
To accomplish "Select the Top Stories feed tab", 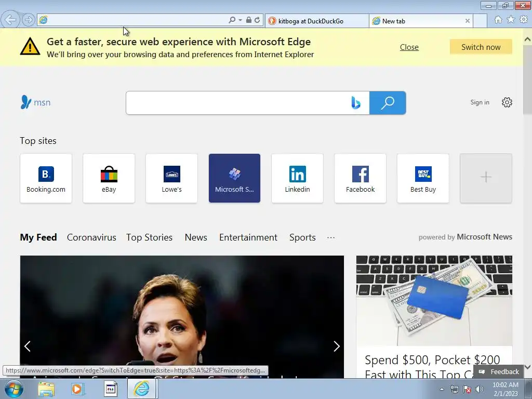I will coord(149,237).
